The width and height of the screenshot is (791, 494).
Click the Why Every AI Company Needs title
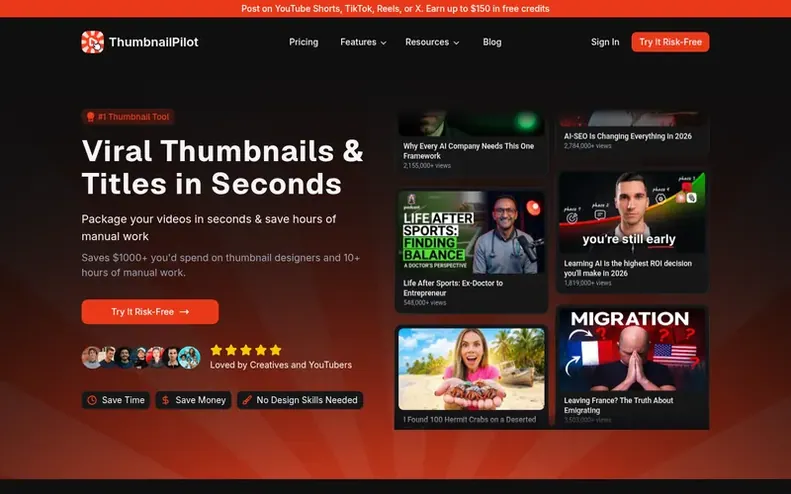[468, 151]
